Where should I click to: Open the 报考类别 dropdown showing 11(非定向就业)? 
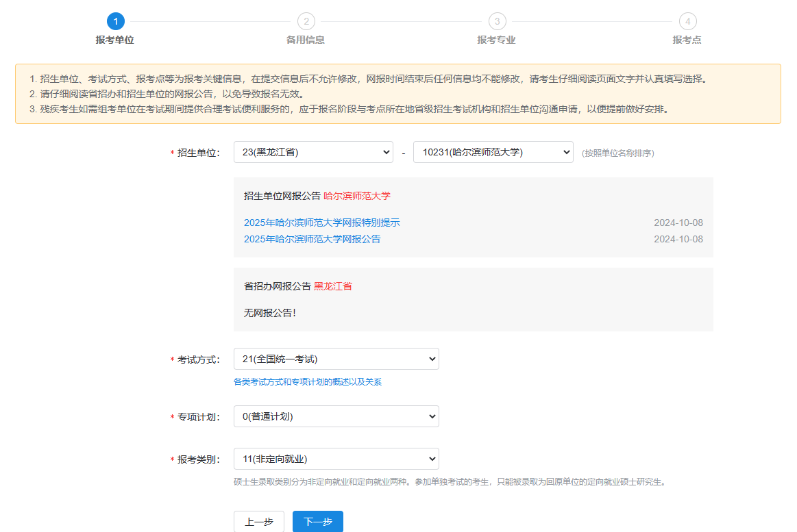click(x=336, y=458)
